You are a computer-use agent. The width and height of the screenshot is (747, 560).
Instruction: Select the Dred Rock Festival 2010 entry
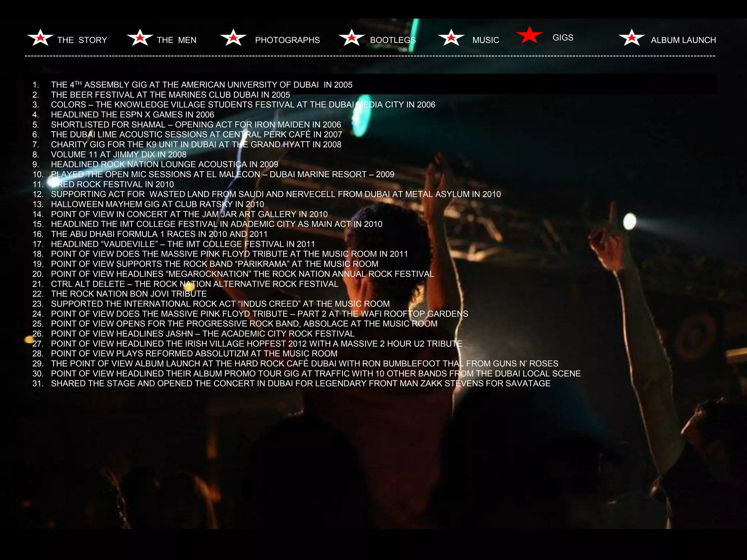coord(112,184)
